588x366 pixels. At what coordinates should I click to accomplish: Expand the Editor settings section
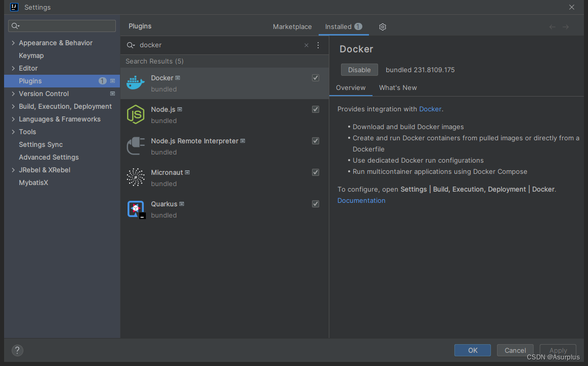coord(13,68)
